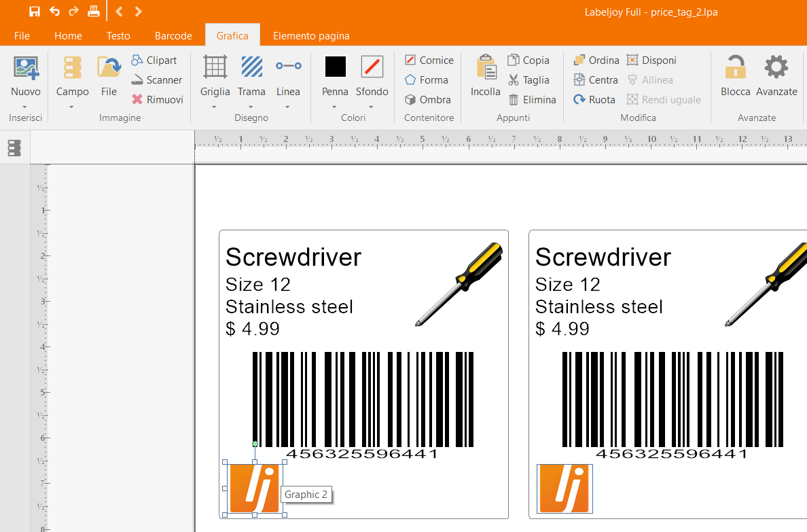Select the Linea line tool

[288, 76]
